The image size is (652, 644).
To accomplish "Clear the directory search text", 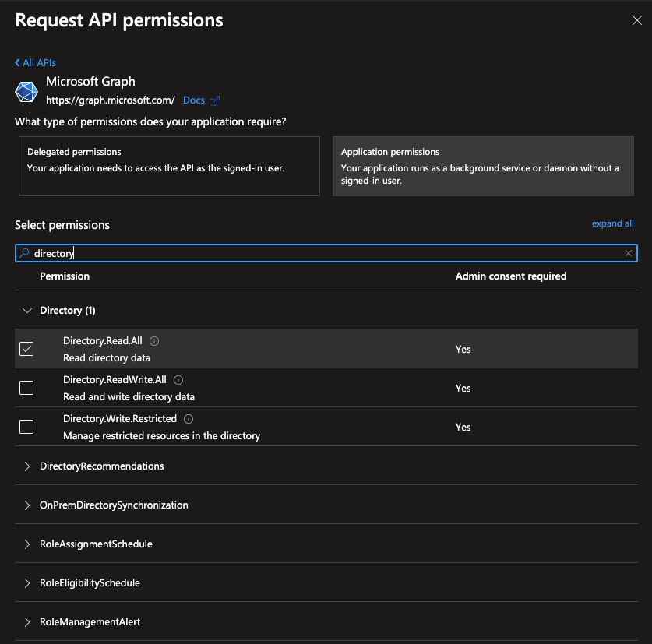I will (629, 253).
